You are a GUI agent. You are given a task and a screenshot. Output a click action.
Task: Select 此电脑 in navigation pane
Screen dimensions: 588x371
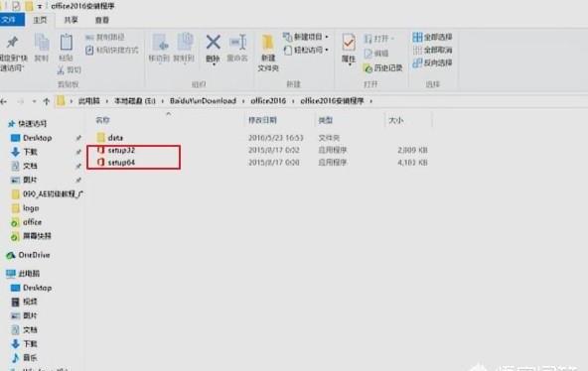29,274
